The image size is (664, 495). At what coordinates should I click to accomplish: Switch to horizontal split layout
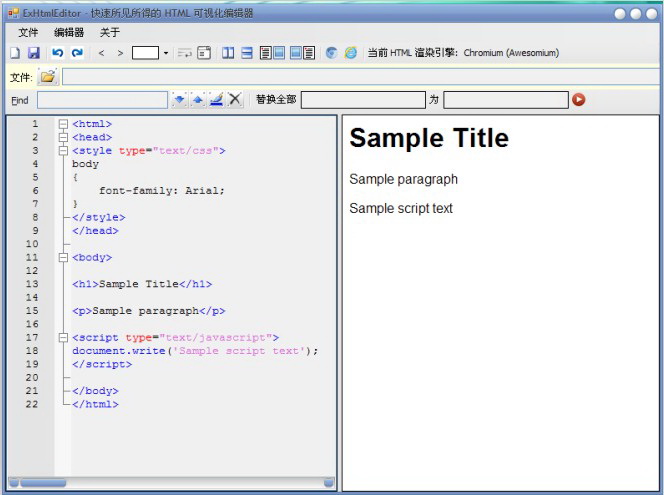246,53
